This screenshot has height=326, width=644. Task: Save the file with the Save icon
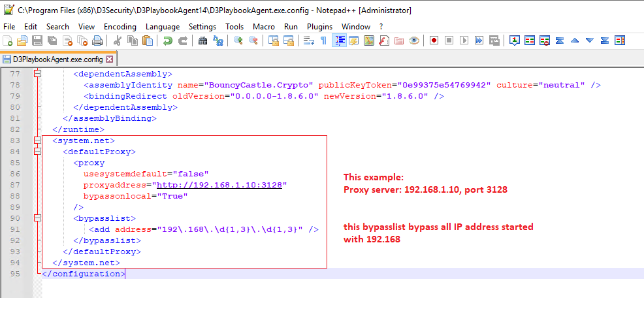coord(37,41)
